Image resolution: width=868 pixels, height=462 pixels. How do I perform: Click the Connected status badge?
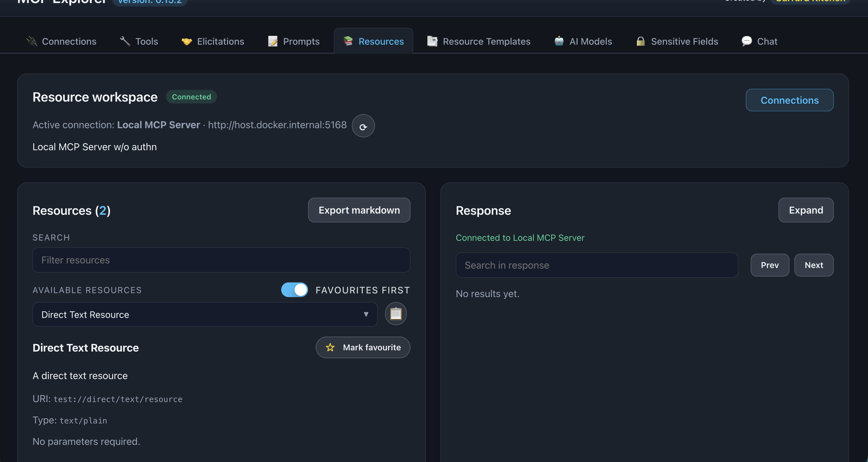(x=191, y=97)
